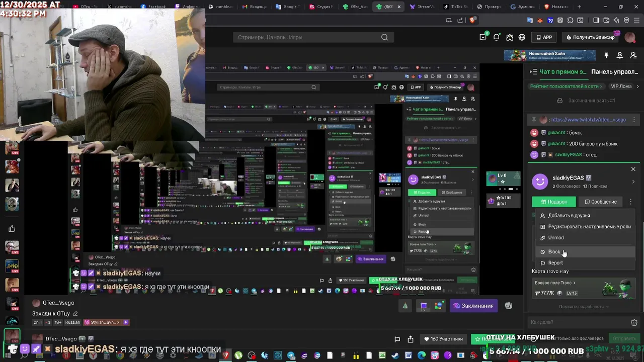Open the Trovo notifications bell
644x362 pixels.
(497, 37)
